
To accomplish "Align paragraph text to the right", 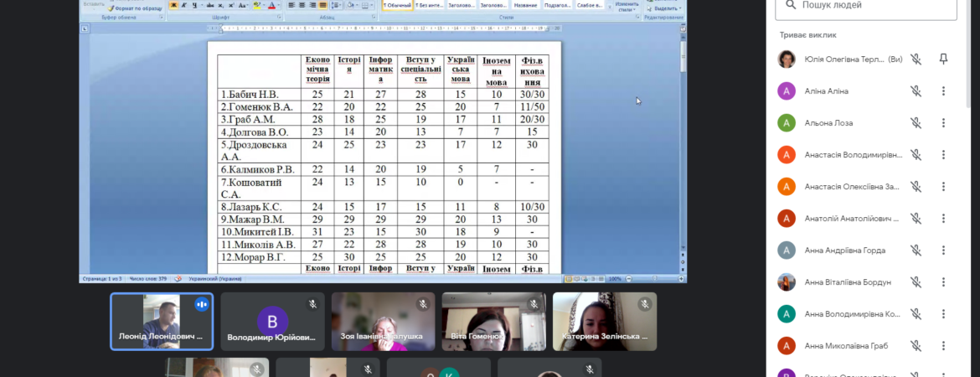I will pyautogui.click(x=312, y=5).
